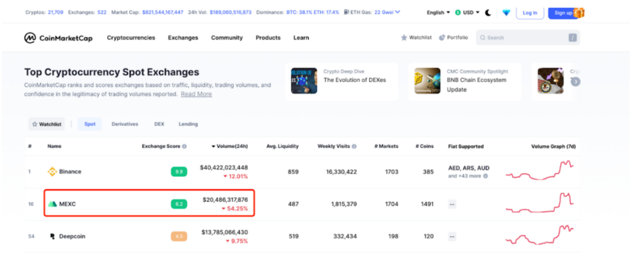Image resolution: width=644 pixels, height=263 pixels.
Task: Sort by # Coins column
Action: pos(424,146)
